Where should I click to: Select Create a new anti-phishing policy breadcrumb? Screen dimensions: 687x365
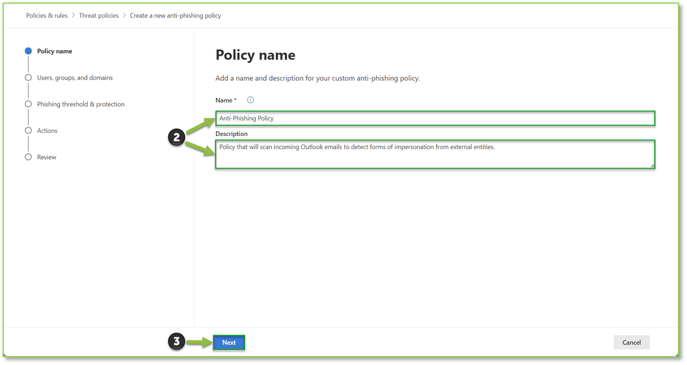pyautogui.click(x=175, y=15)
